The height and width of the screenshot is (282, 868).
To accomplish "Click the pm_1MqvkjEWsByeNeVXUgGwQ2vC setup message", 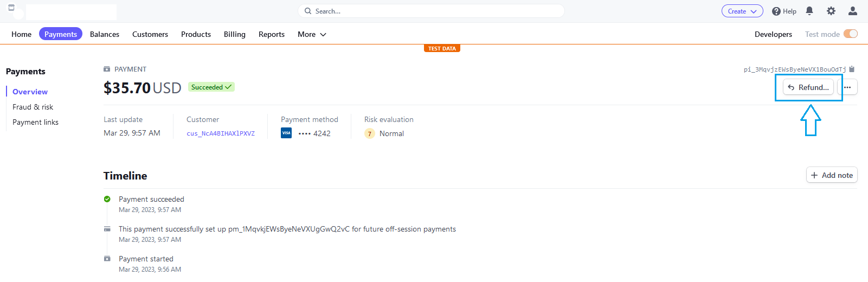I will [x=287, y=229].
